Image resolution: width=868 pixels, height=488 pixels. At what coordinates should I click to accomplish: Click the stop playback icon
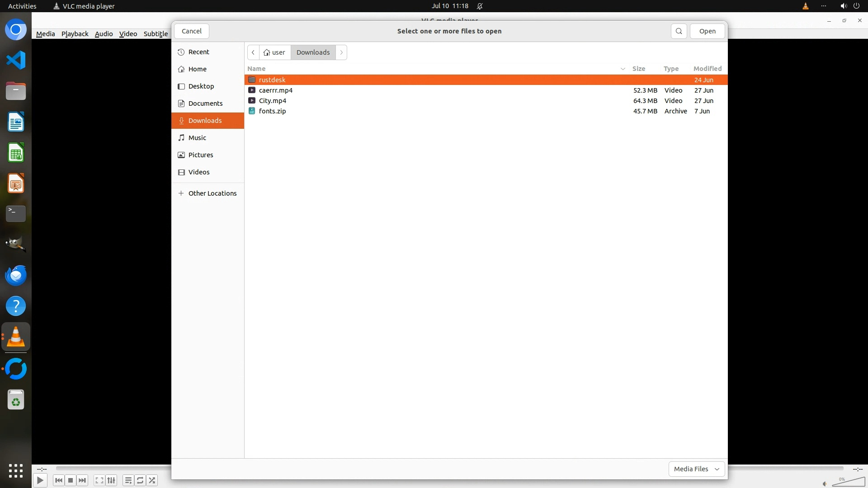[71, 480]
